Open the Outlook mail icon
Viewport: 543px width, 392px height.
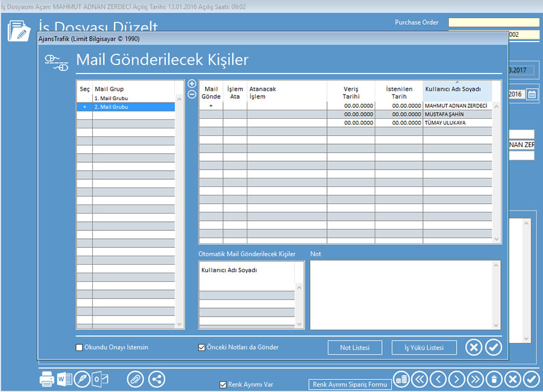pos(100,379)
